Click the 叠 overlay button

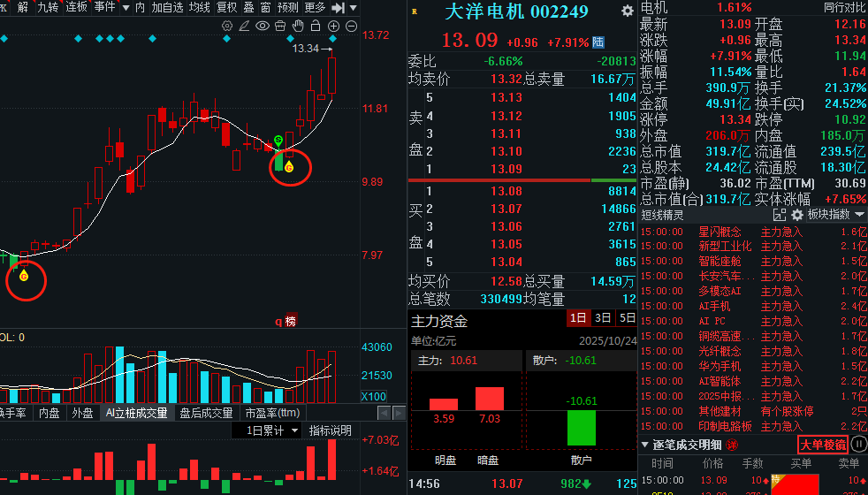[249, 7]
